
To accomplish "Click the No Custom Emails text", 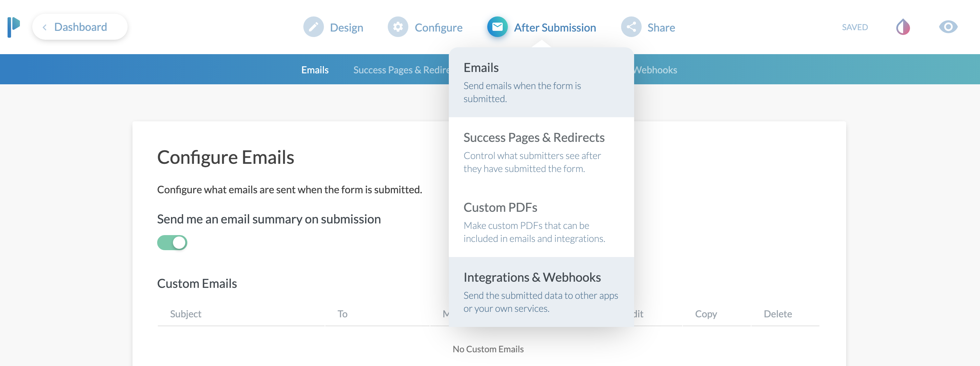I will tap(488, 349).
